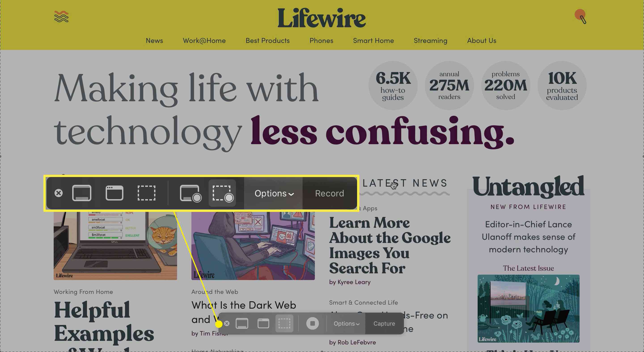Expand the Options dropdown in lower bar
The image size is (644, 352).
click(x=346, y=324)
